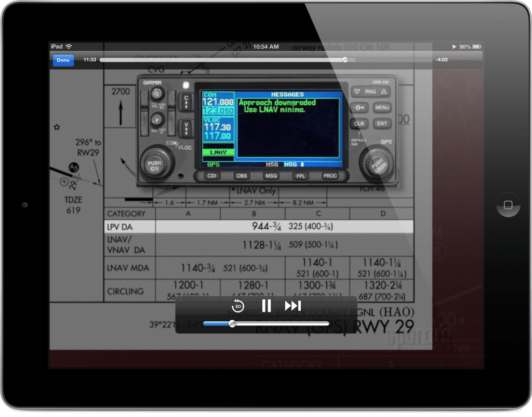Click the PROC button on the Garmin
The width and height of the screenshot is (532, 417).
pos(330,176)
